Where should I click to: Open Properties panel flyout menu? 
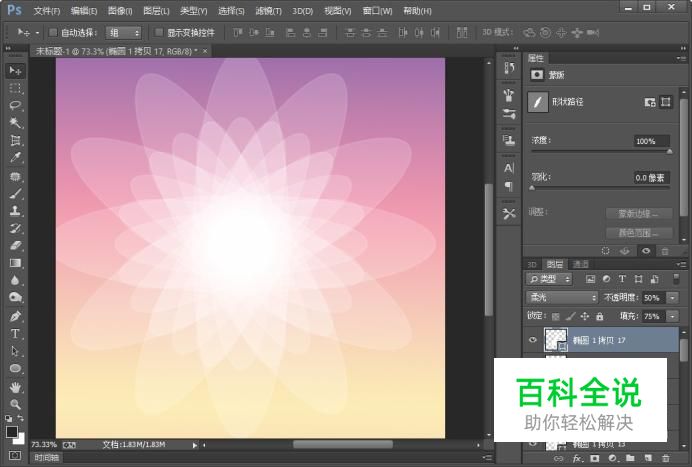point(681,58)
